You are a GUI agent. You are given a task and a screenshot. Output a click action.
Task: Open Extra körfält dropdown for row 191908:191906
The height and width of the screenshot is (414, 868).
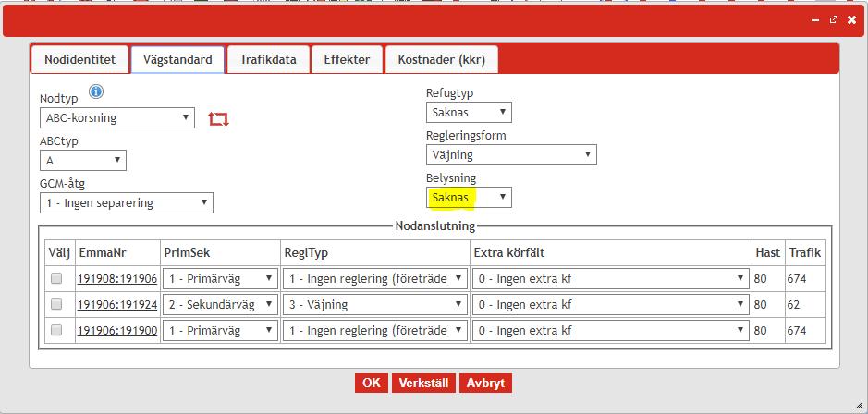click(611, 279)
